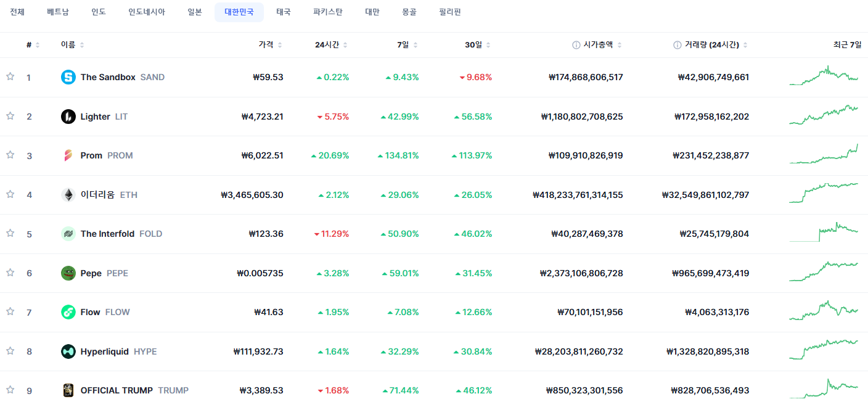868x407 pixels.
Task: Click the info icon beside 거래량 (24시간)
Action: [x=677, y=45]
